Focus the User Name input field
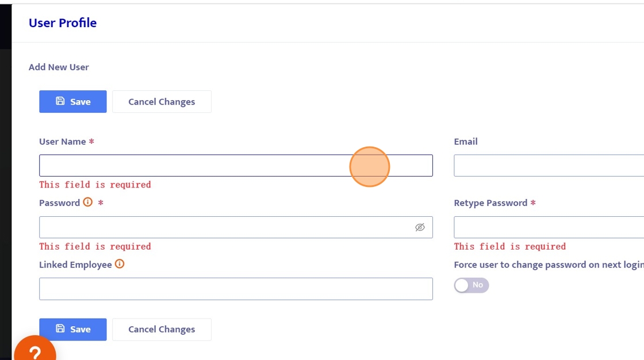The image size is (644, 360). (x=195, y=166)
